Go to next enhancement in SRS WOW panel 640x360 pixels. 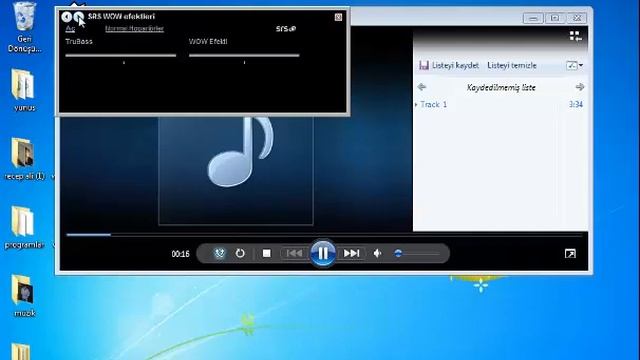[x=78, y=17]
